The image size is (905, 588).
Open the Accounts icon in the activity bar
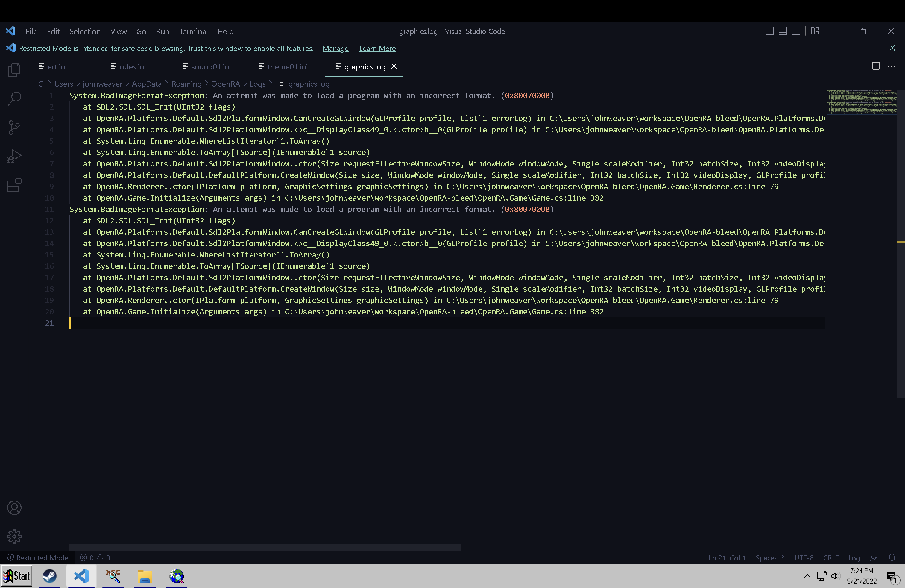(x=14, y=507)
